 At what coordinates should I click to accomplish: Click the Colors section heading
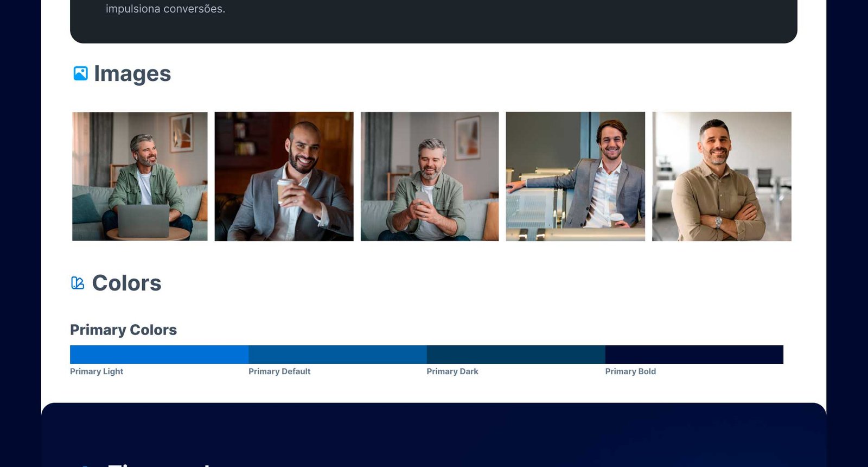point(126,283)
